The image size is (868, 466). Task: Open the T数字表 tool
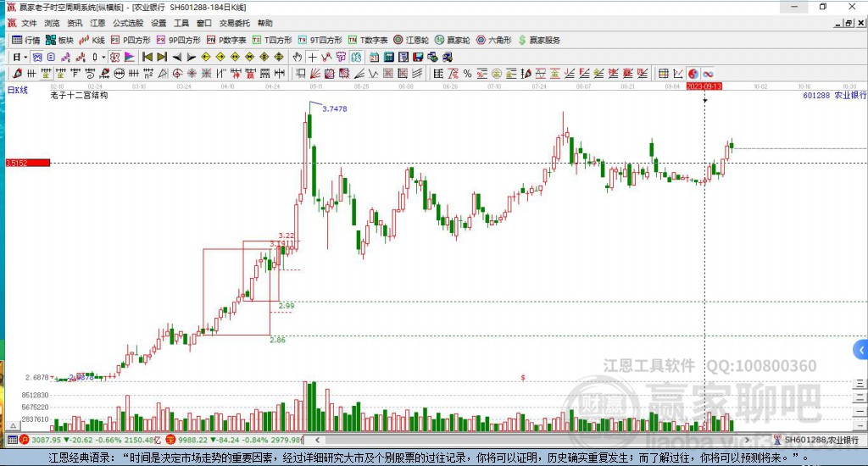(368, 40)
